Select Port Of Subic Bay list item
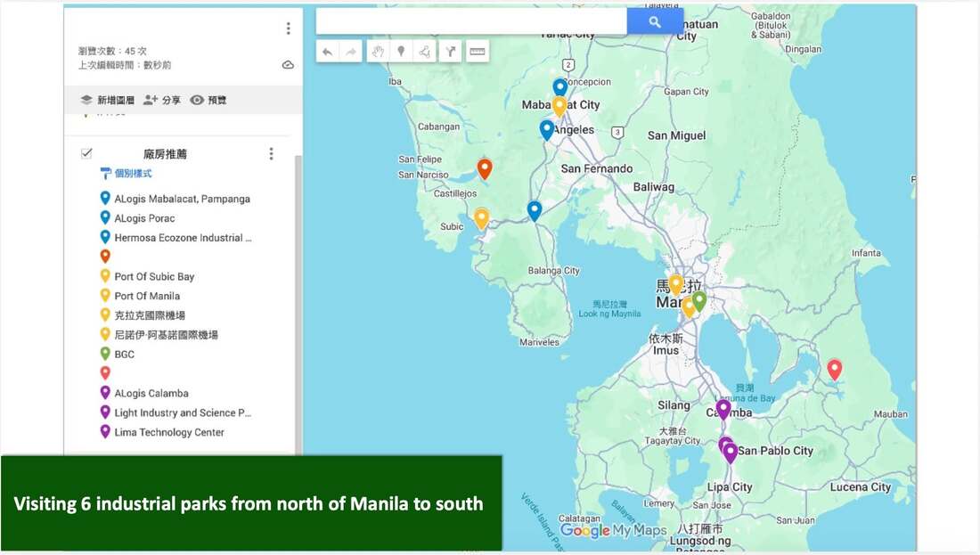The image size is (980, 555). tap(148, 276)
